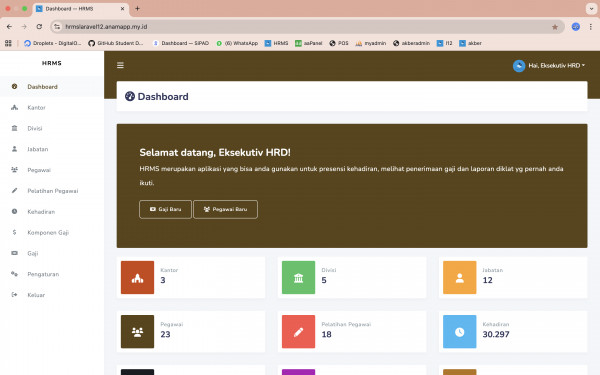Open the Chrome three-dot menu
Image resolution: width=600 pixels, height=375 pixels.
click(591, 27)
